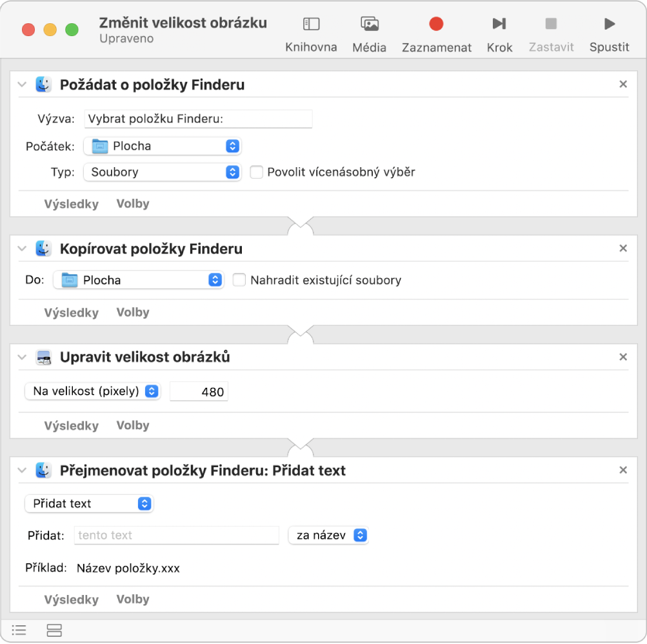This screenshot has width=647, height=644.
Task: Open the 'za název' position dropdown
Action: pos(328,535)
